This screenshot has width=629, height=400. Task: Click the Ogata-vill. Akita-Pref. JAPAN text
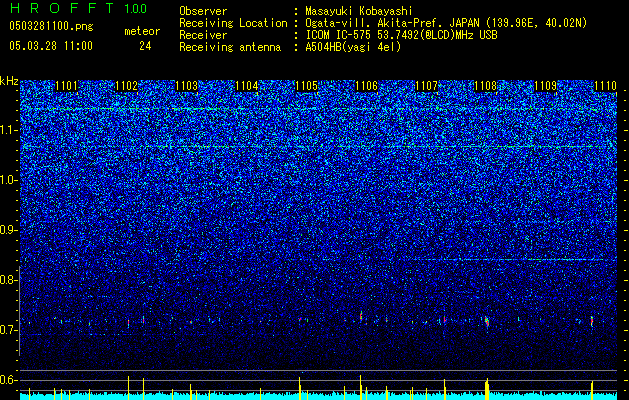393,23
